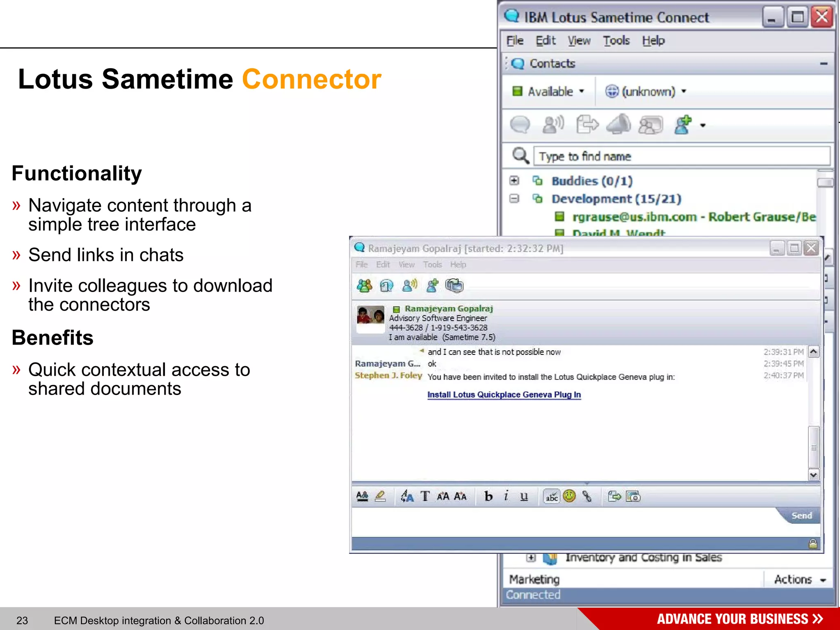Screen dimensions: 840x630
Task: Open the add contact dropdown arrow
Action: [703, 126]
